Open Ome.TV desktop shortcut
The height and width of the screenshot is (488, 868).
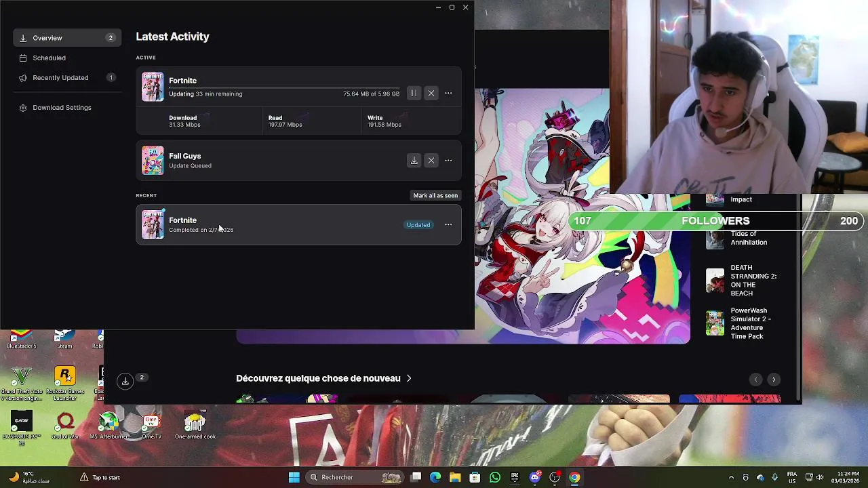tap(151, 426)
